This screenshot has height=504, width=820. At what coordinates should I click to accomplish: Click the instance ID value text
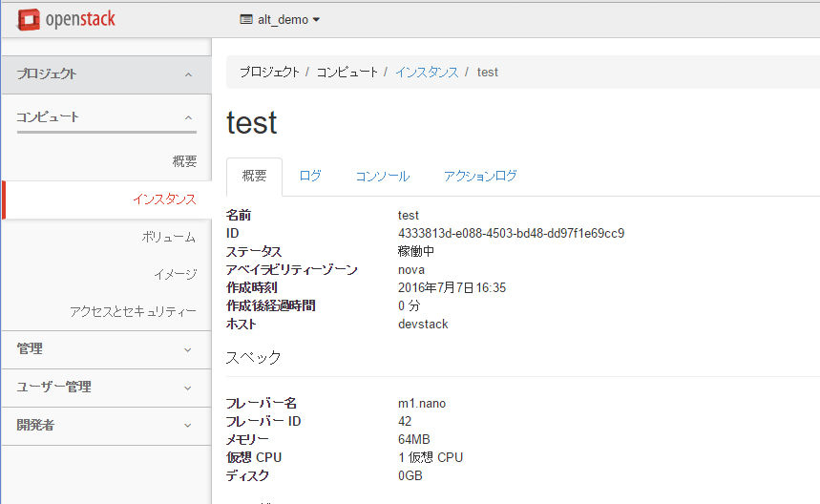click(511, 233)
